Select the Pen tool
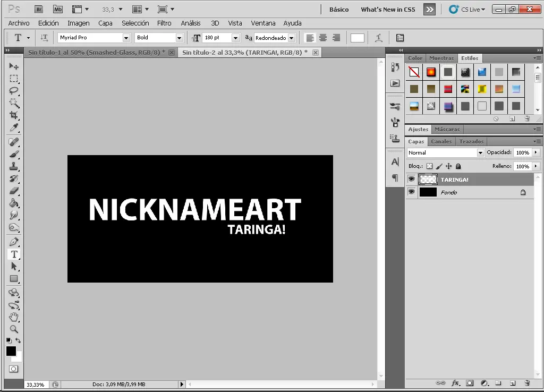The image size is (544, 392). 14,242
